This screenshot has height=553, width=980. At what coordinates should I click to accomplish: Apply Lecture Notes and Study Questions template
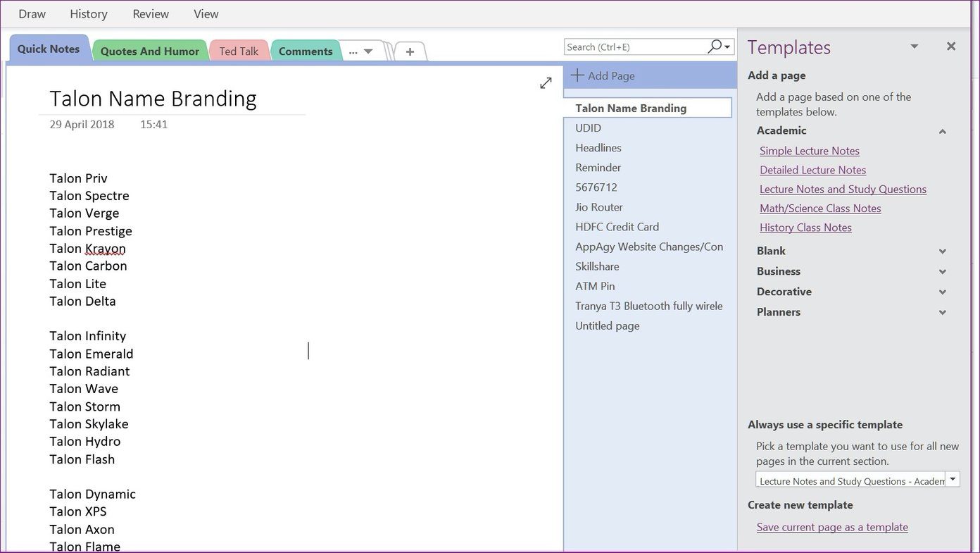tap(843, 189)
